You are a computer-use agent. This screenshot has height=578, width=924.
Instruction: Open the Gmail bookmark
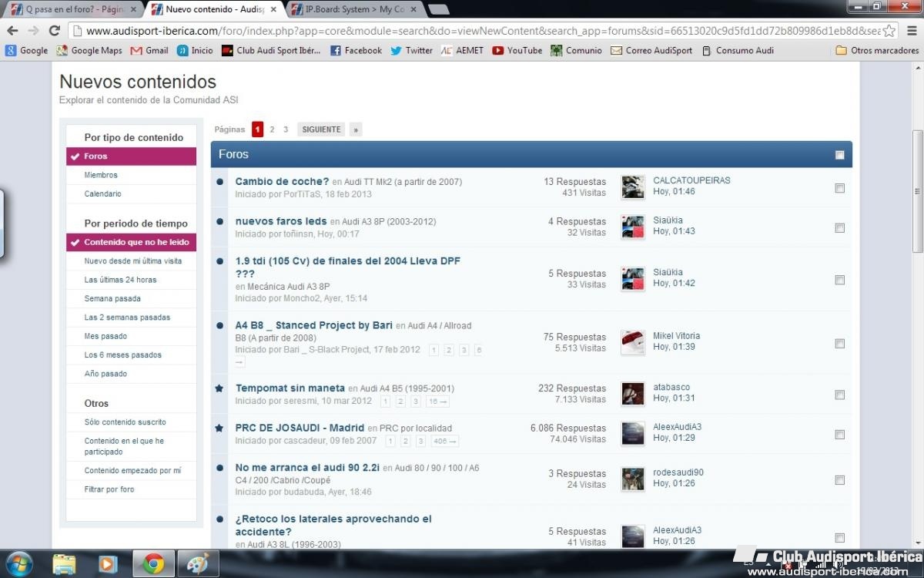pos(149,50)
